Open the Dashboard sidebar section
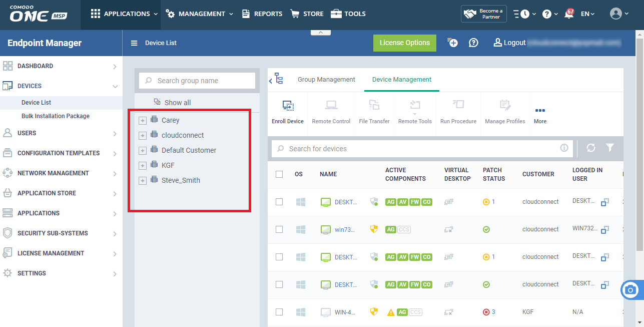Viewport: 644px width, 327px height. 61,66
